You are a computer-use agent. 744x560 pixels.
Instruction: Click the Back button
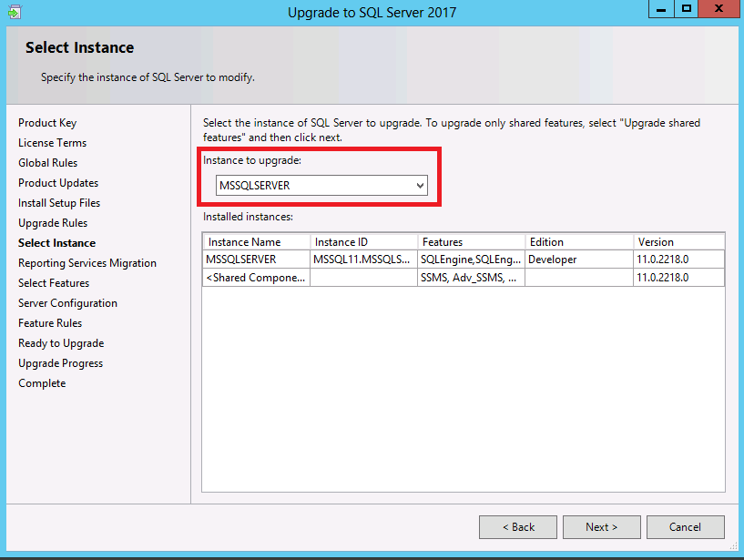[518, 527]
